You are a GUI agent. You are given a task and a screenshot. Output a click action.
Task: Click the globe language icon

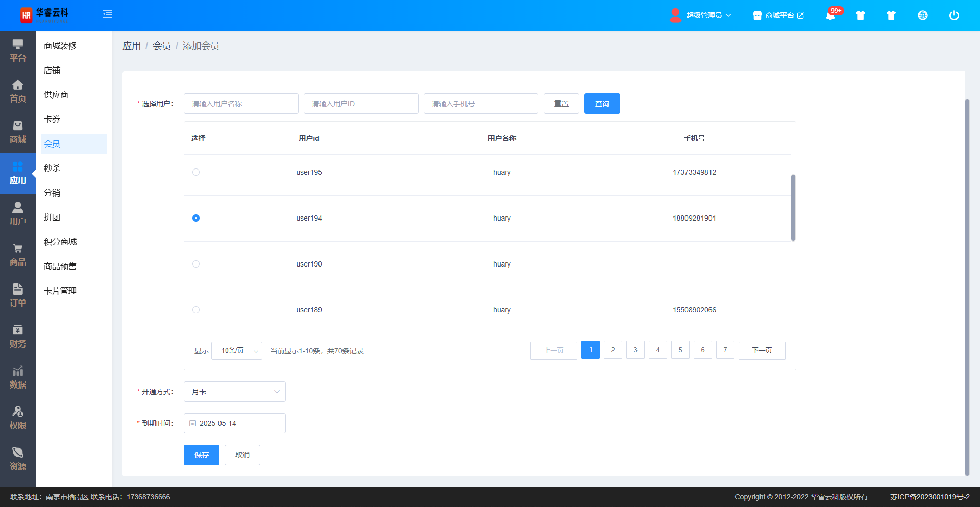(x=922, y=15)
